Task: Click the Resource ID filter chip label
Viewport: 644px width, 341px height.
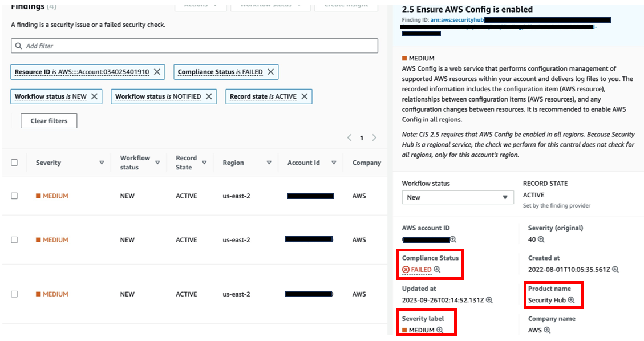Action: click(82, 72)
